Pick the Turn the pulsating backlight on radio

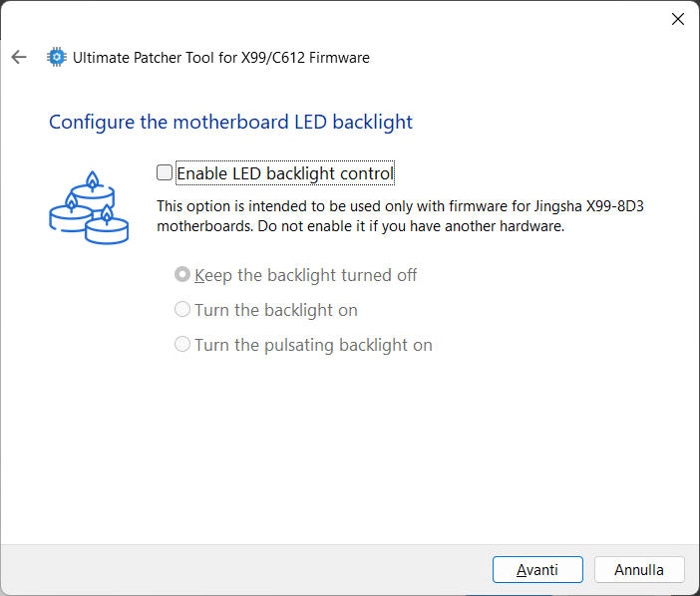[x=182, y=345]
